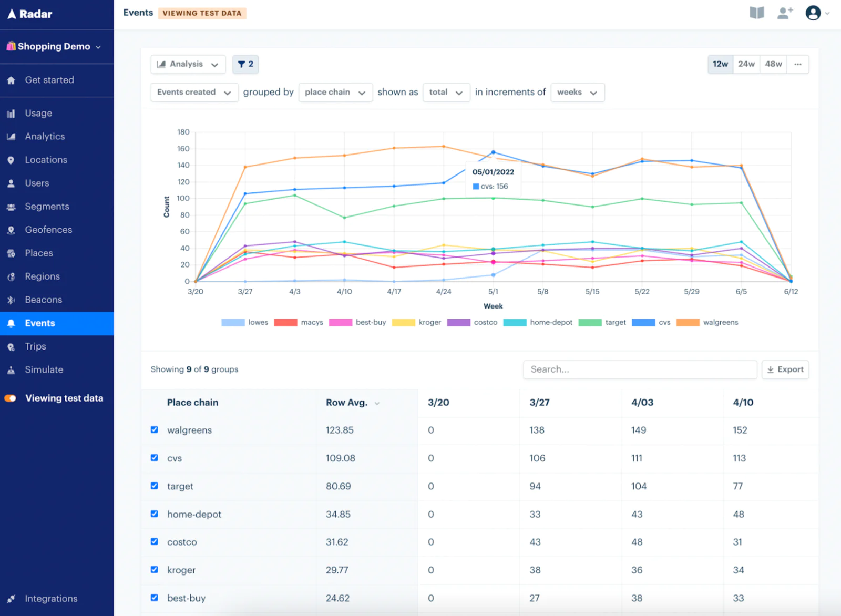This screenshot has height=616, width=841.
Task: Open the filter icon showing 2 filters
Action: click(245, 64)
